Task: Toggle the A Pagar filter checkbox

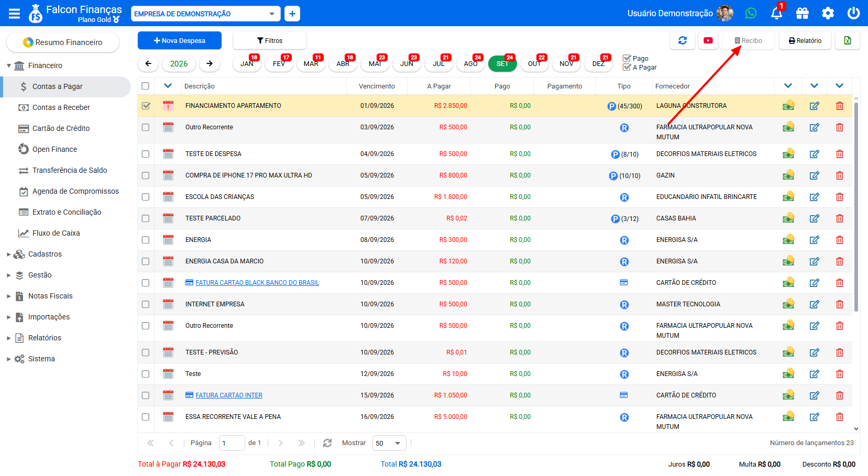Action: (x=627, y=67)
